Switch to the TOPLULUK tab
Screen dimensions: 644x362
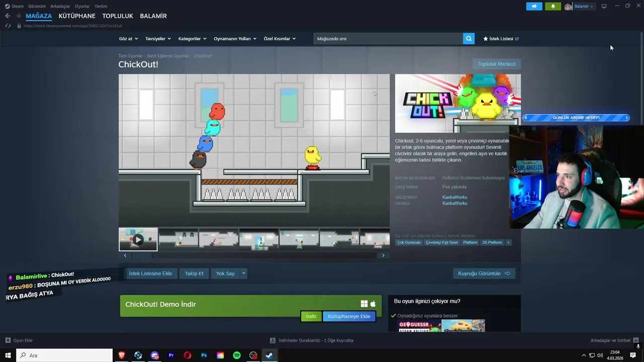tap(118, 16)
